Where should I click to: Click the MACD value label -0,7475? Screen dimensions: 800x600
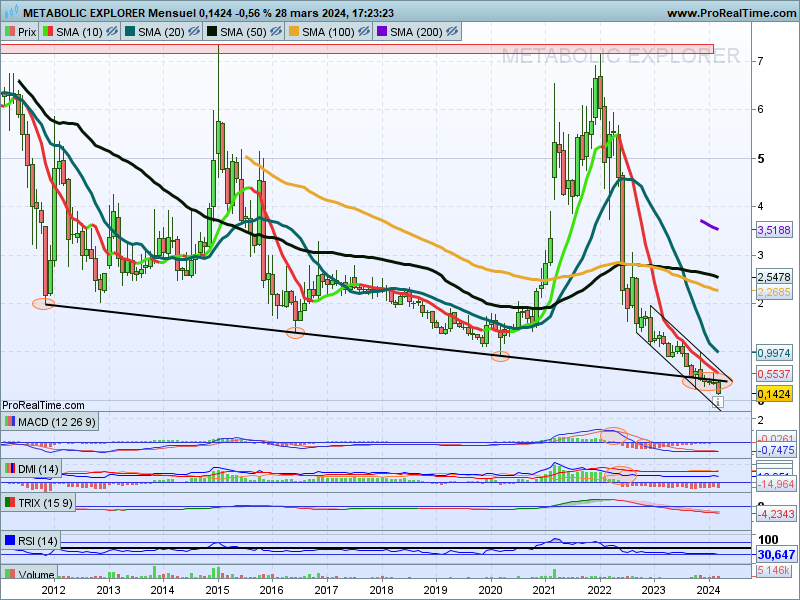click(776, 451)
